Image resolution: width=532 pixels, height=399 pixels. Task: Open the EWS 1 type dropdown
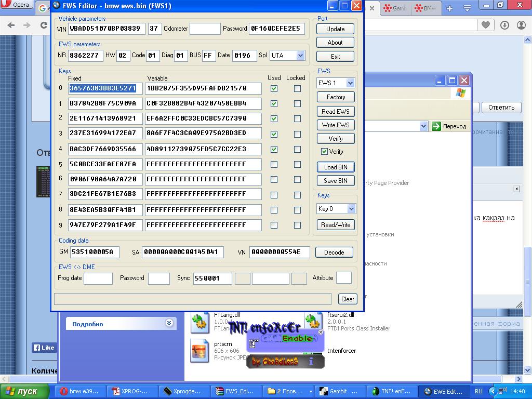coord(350,83)
